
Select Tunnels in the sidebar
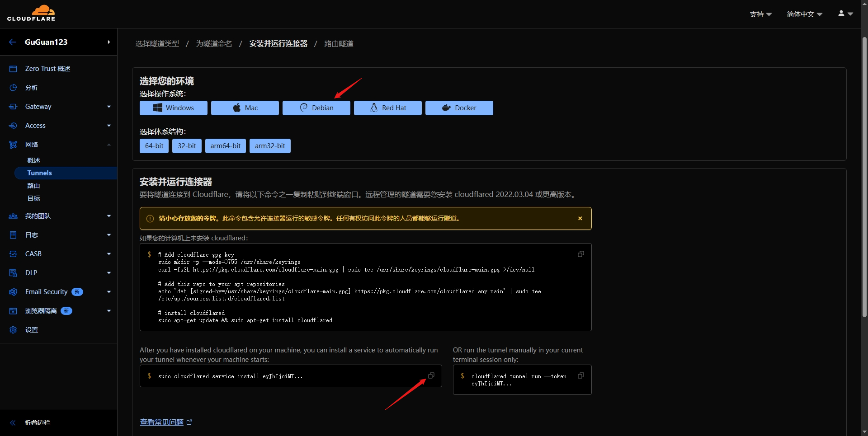click(66, 173)
